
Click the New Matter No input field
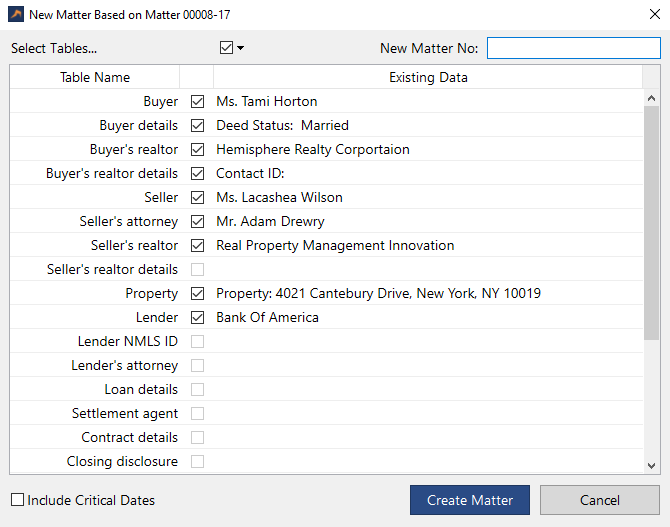573,48
